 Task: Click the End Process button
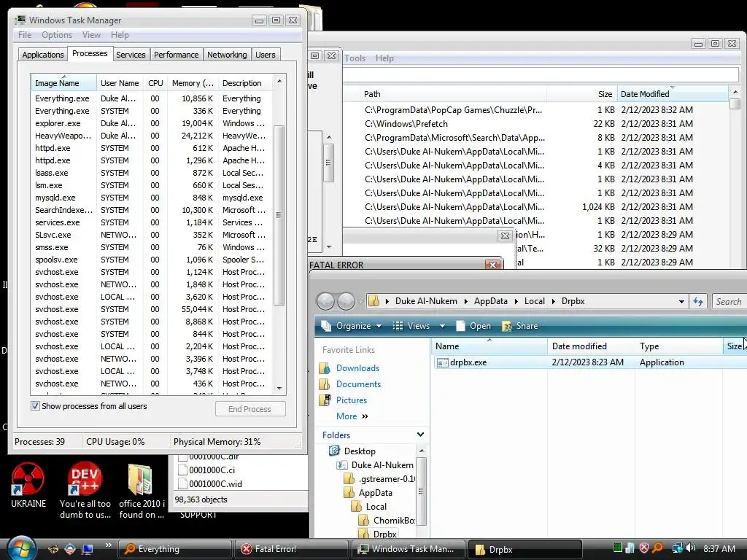tap(250, 409)
